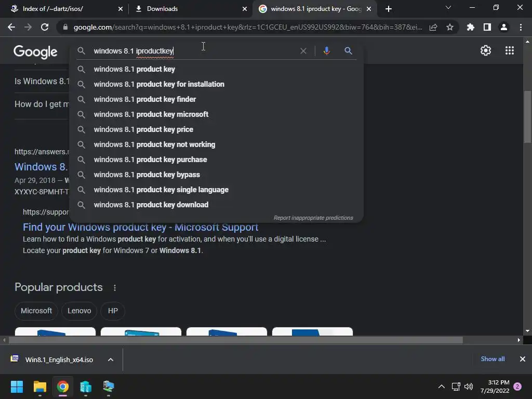Show all downloads
The height and width of the screenshot is (399, 532).
493,359
